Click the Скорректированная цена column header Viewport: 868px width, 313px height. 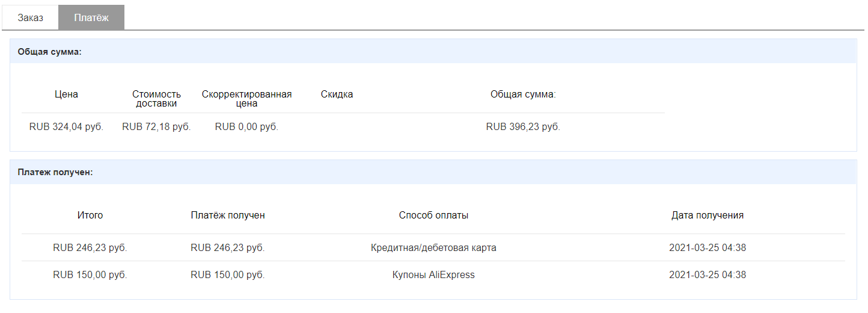pyautogui.click(x=246, y=99)
